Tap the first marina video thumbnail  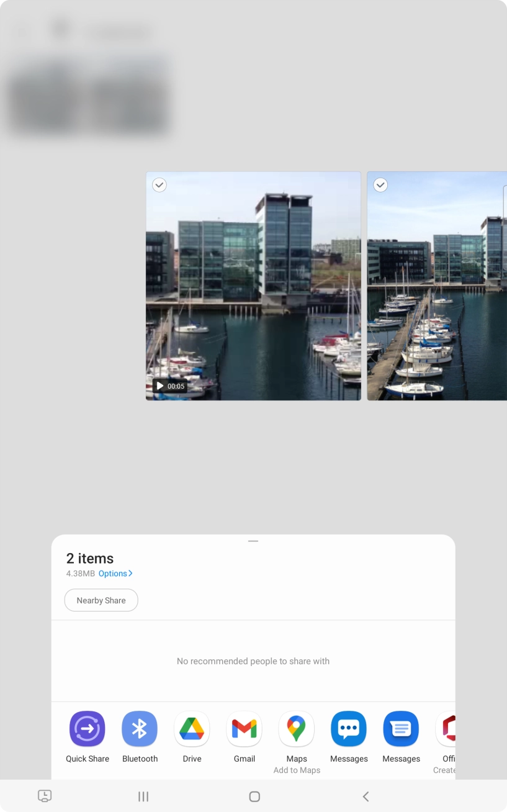pyautogui.click(x=253, y=286)
